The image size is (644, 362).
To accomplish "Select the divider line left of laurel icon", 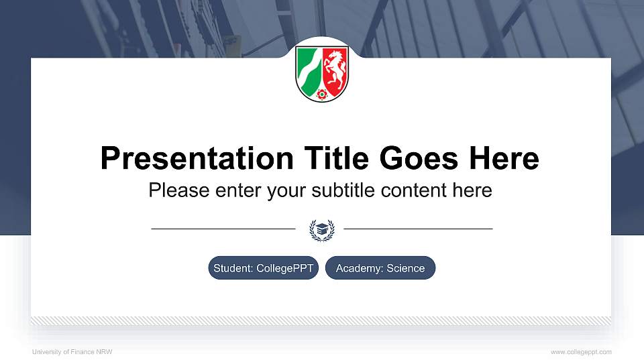I will click(x=223, y=229).
